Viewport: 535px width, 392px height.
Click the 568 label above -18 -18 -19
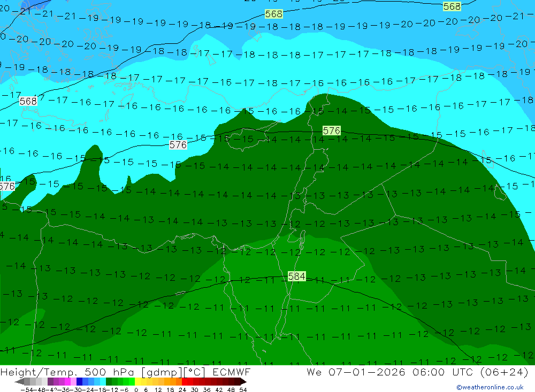(x=273, y=14)
